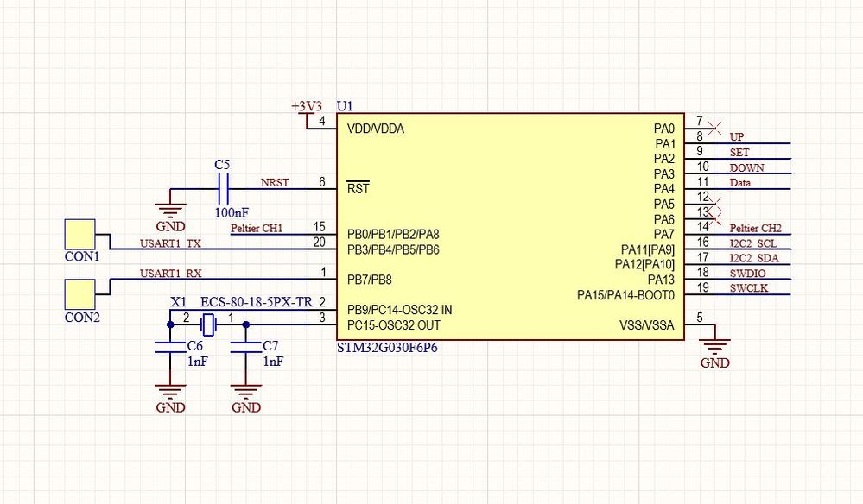863x504 pixels.
Task: Click the PA0 pin name
Action: coord(663,129)
